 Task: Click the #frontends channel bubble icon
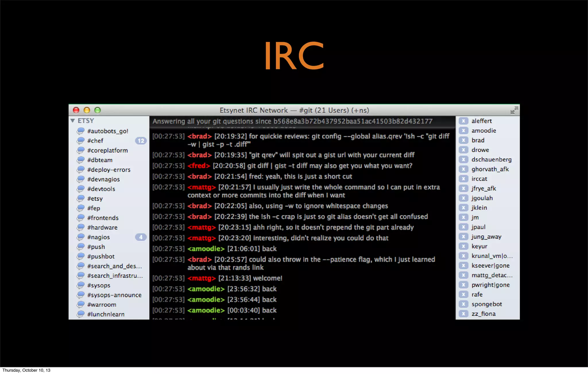pos(81,218)
